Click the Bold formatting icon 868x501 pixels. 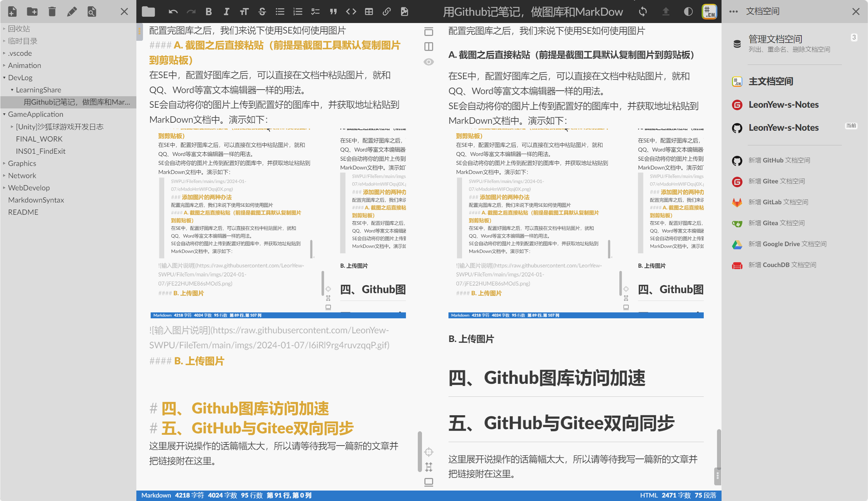coord(209,12)
